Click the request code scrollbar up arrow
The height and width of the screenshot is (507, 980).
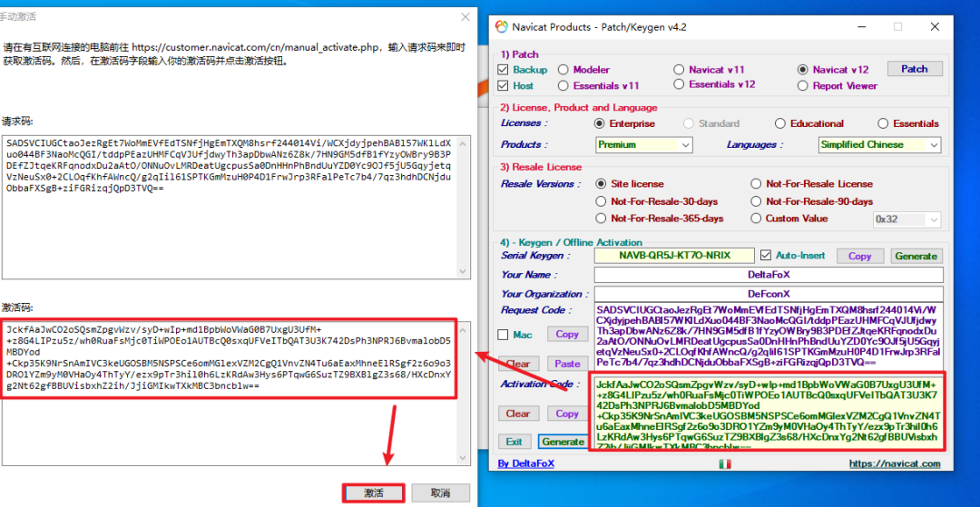click(x=463, y=141)
